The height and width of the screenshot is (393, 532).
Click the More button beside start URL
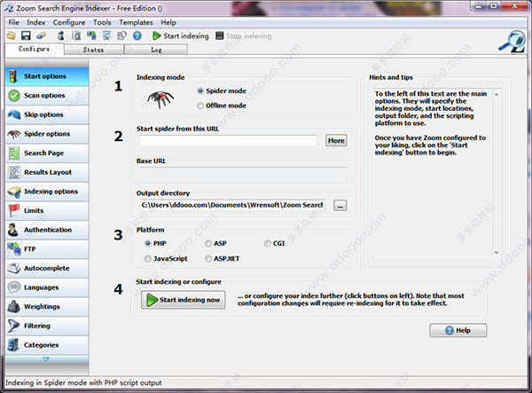pyautogui.click(x=336, y=140)
